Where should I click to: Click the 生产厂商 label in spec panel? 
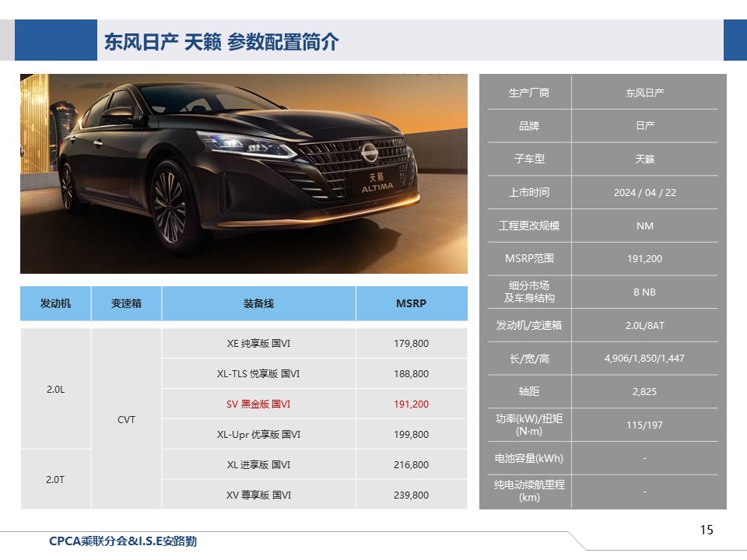point(529,93)
